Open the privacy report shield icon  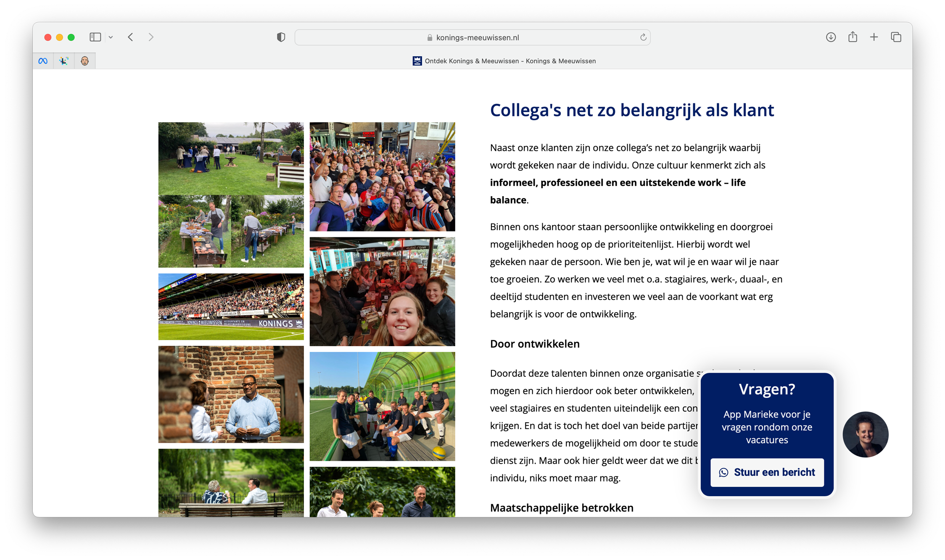[281, 37]
